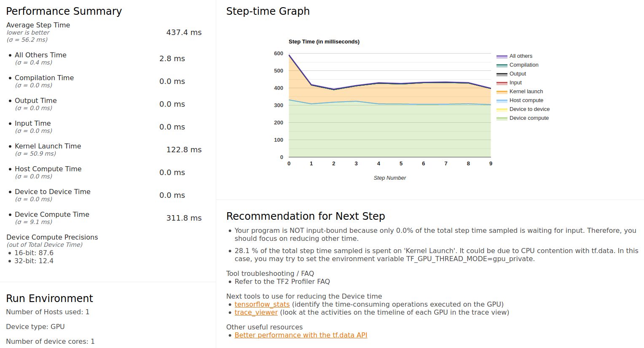Click step 4 label on x-axis
The width and height of the screenshot is (644, 348).
[x=378, y=163]
